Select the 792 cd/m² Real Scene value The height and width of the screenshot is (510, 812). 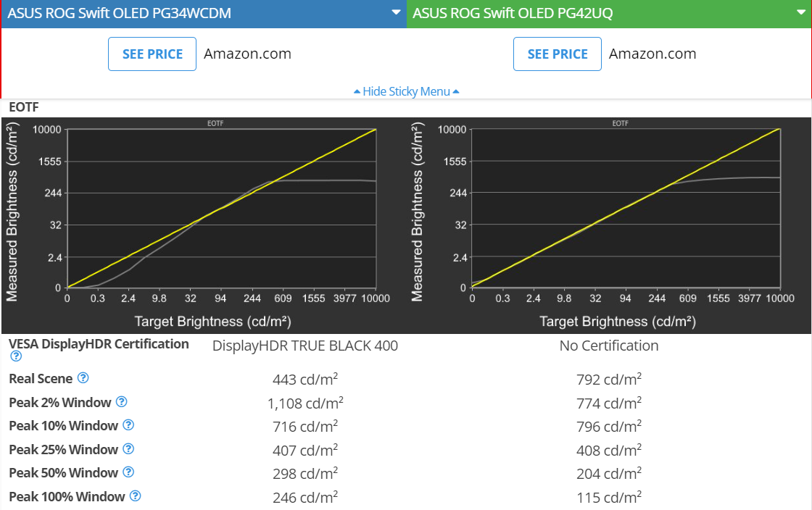tap(609, 379)
